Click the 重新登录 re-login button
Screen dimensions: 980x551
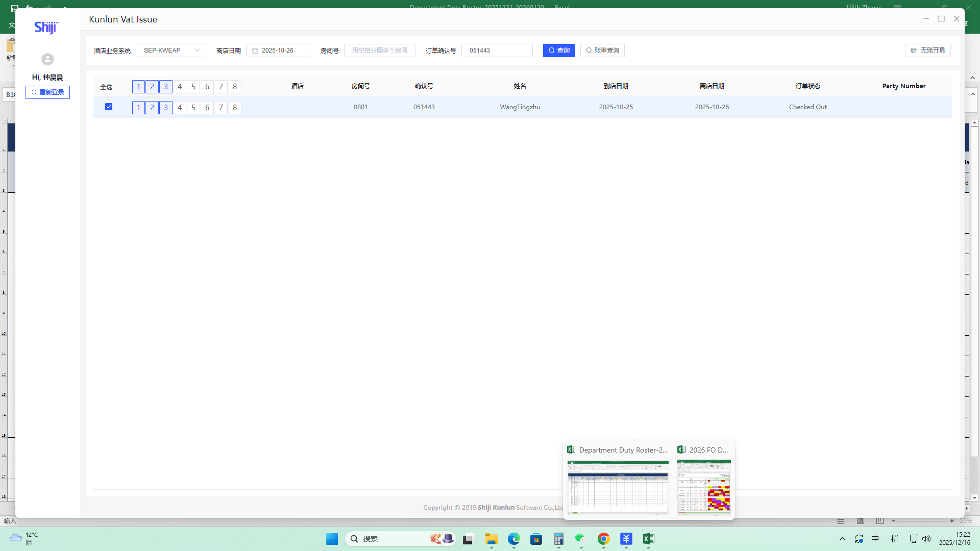pos(47,92)
